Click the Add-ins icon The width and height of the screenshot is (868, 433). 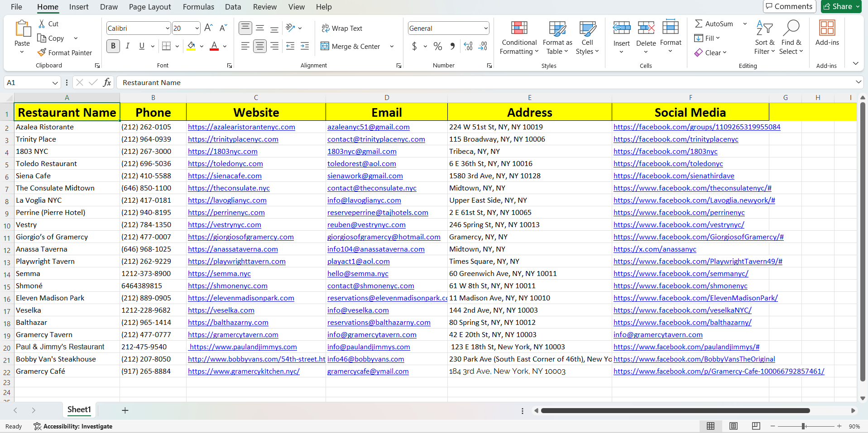(x=827, y=28)
